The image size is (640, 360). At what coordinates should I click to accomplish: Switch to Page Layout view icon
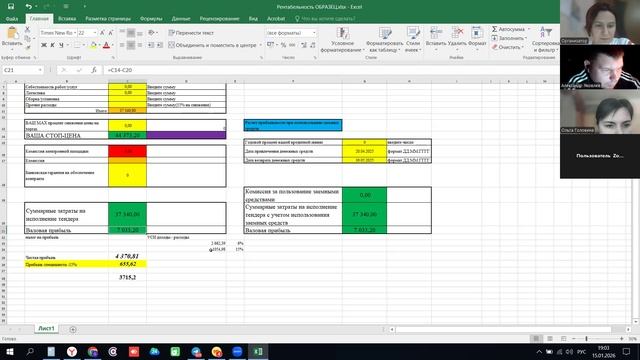point(550,338)
